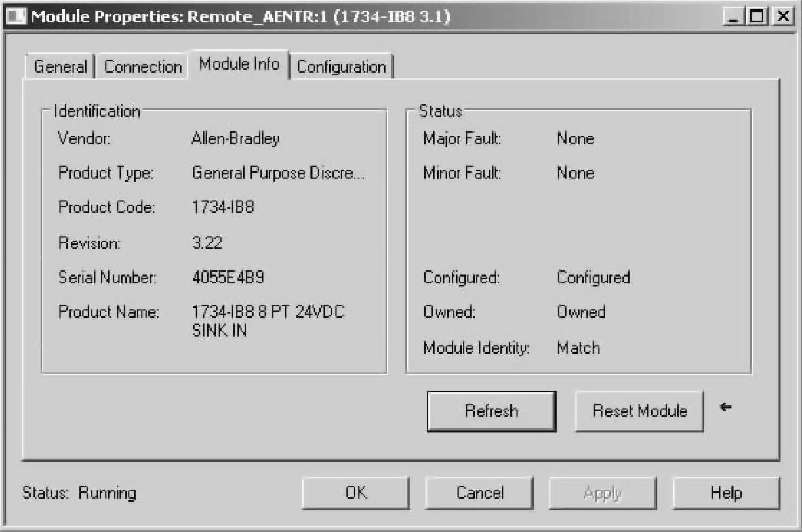Click the Owned status value
This screenshot has height=532, width=802.
(581, 312)
